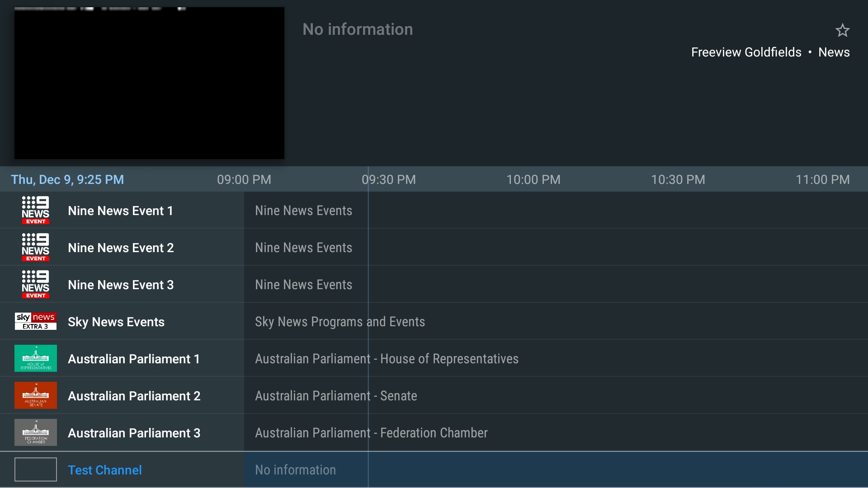Select the News category label
The width and height of the screenshot is (868, 488).
pos(834,52)
